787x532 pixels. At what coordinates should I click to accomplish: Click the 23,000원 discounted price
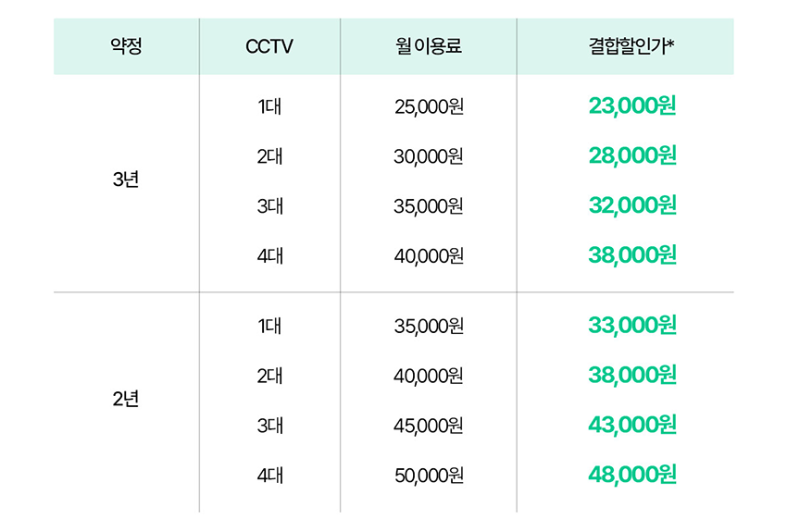click(632, 105)
